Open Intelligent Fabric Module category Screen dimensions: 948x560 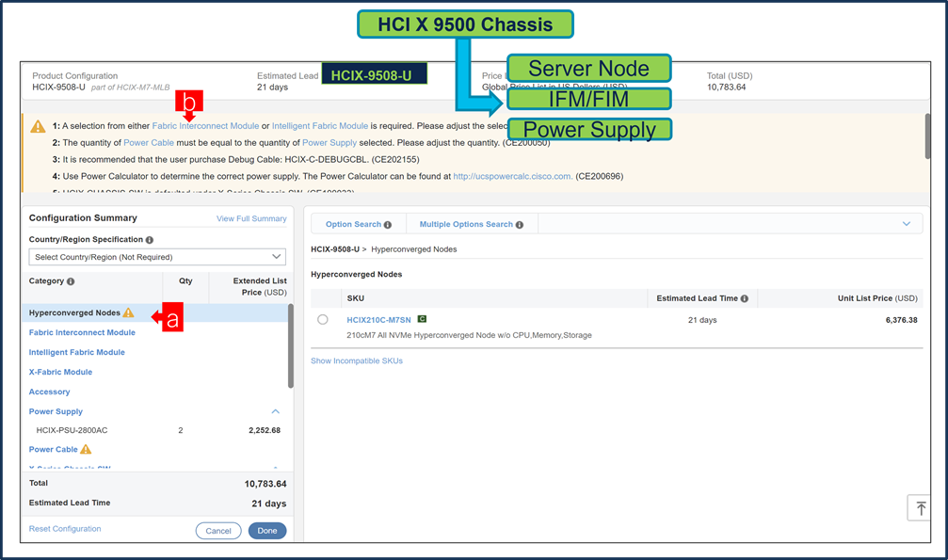coord(77,353)
